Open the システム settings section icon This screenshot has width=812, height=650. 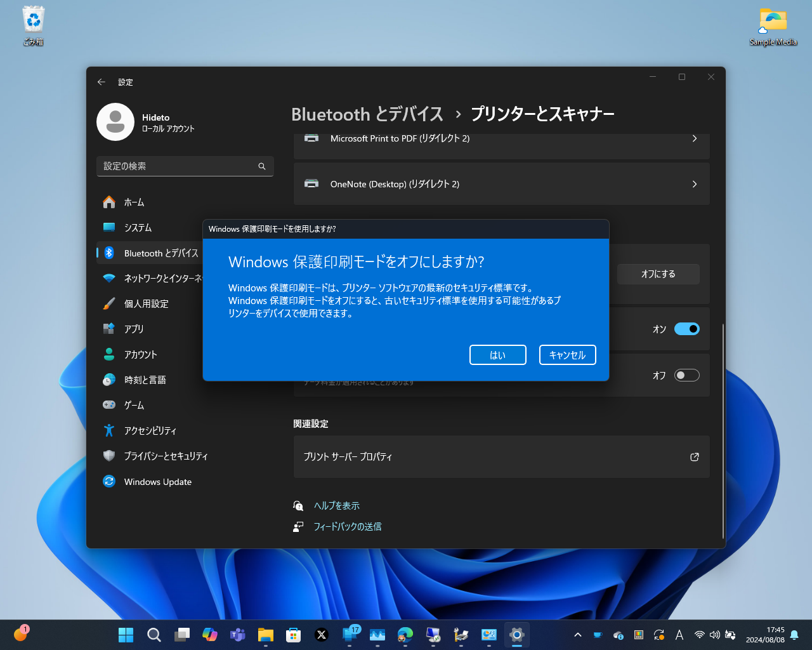[109, 227]
